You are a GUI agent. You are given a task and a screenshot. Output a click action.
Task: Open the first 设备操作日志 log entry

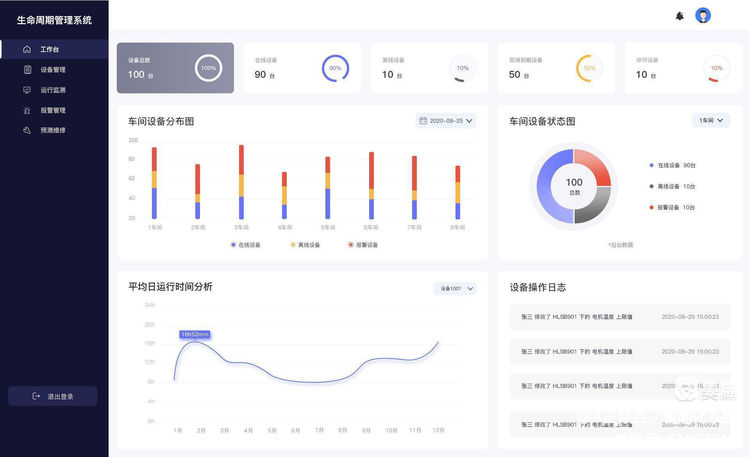[x=619, y=317]
